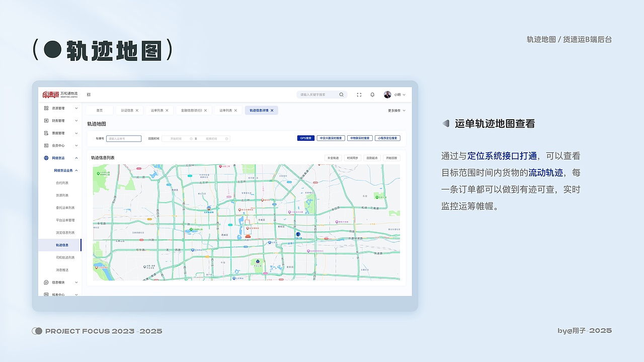Click the 开始回放 button
This screenshot has height=362, width=644.
click(392, 157)
